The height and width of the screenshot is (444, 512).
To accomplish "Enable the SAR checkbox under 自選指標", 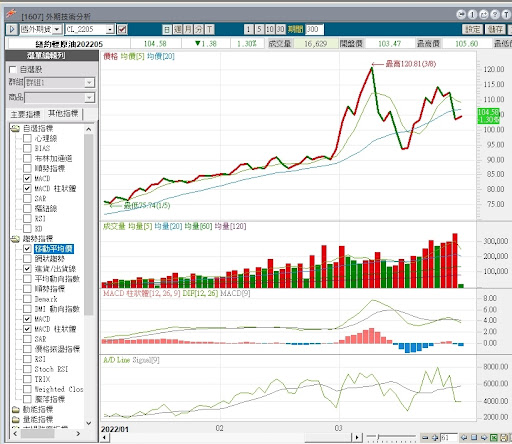I will click(27, 199).
